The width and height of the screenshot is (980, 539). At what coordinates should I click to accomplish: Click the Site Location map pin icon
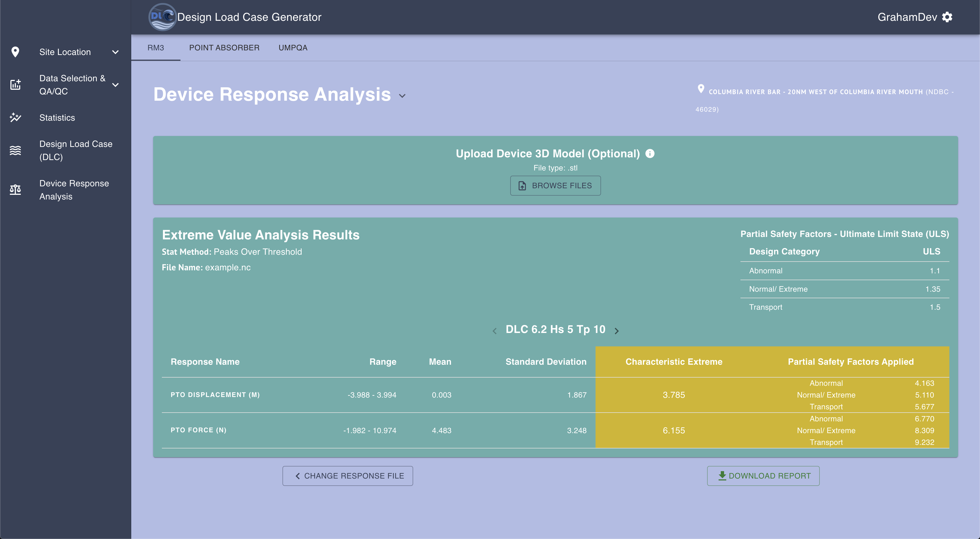click(x=15, y=52)
